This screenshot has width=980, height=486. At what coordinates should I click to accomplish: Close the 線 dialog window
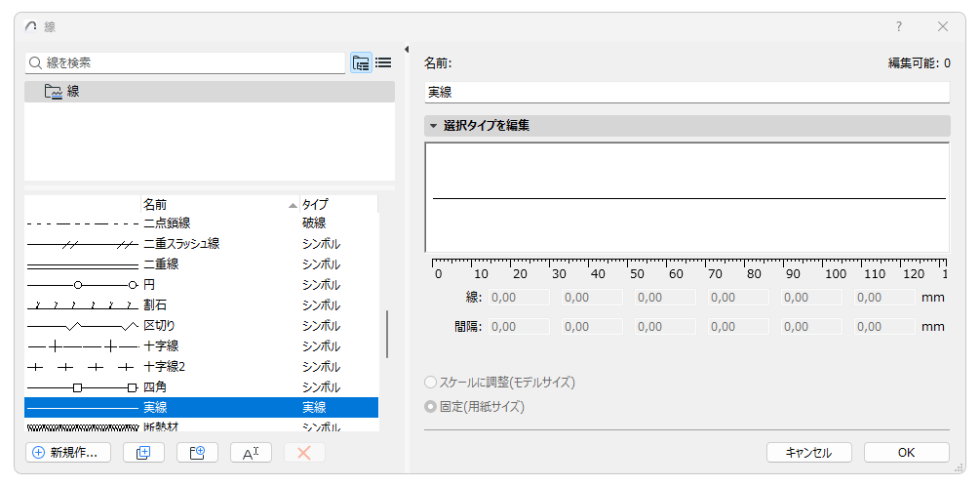point(943,26)
